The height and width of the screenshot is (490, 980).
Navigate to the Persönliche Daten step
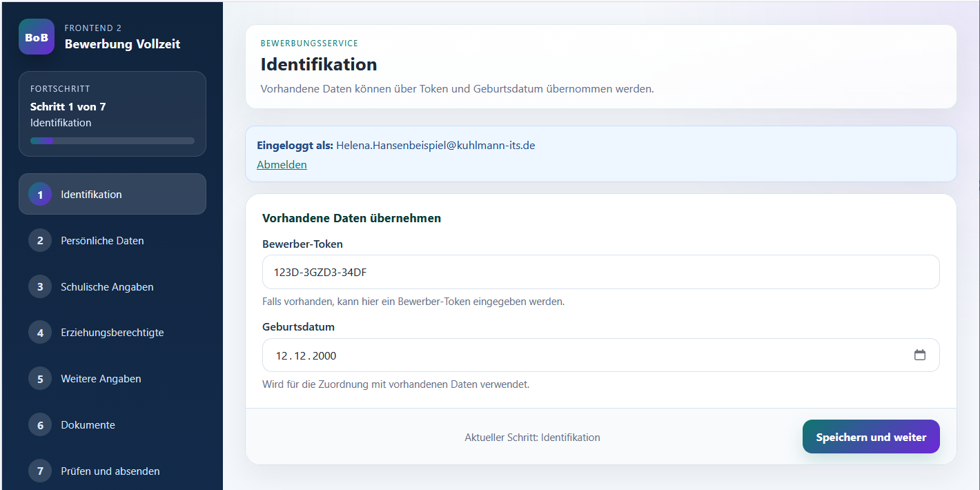pos(102,240)
